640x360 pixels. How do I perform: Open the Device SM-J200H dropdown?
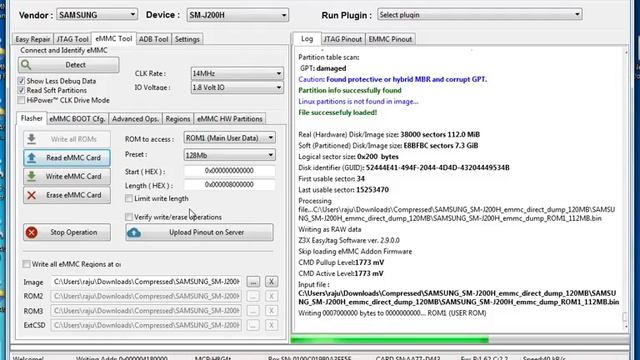click(x=238, y=15)
